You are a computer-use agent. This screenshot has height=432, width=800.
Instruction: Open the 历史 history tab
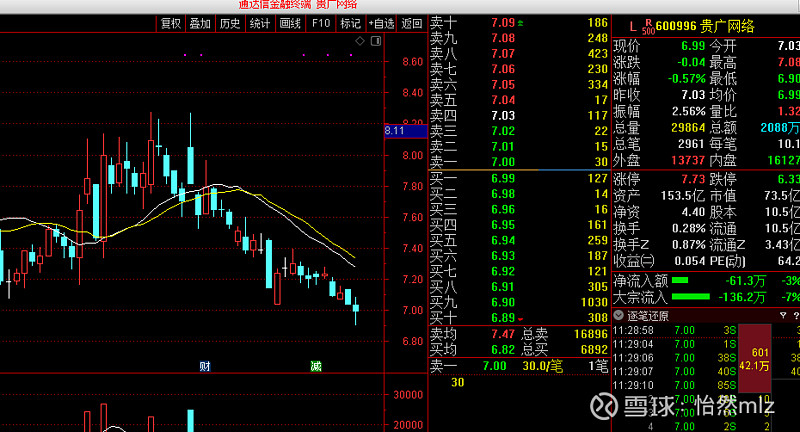(x=230, y=23)
